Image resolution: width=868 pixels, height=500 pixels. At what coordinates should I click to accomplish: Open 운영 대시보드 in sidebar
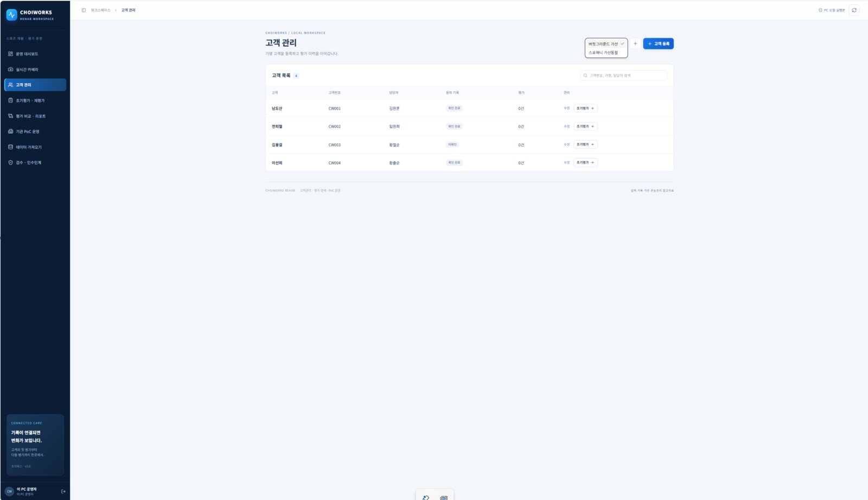35,54
